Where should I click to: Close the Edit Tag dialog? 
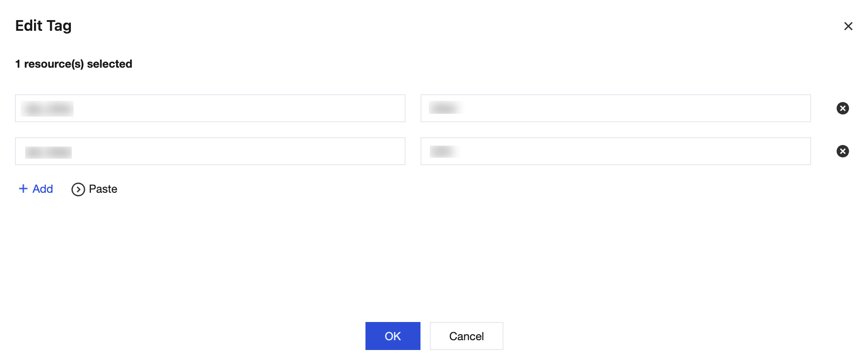coord(848,26)
